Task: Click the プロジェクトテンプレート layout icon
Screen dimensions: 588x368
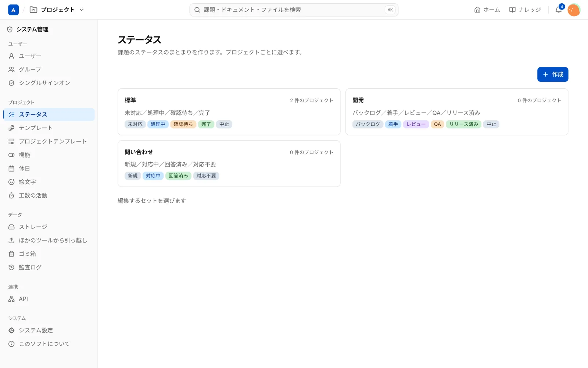Action: point(11,142)
